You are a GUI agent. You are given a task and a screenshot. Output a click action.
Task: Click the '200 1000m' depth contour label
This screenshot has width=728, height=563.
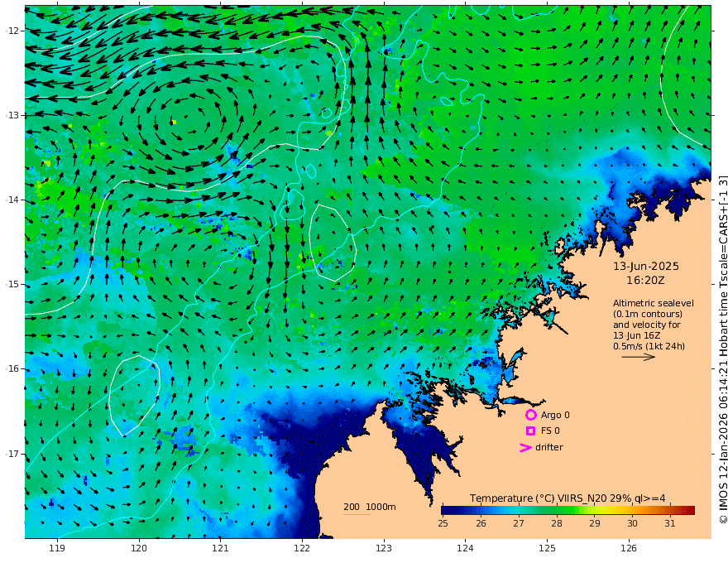pyautogui.click(x=370, y=507)
